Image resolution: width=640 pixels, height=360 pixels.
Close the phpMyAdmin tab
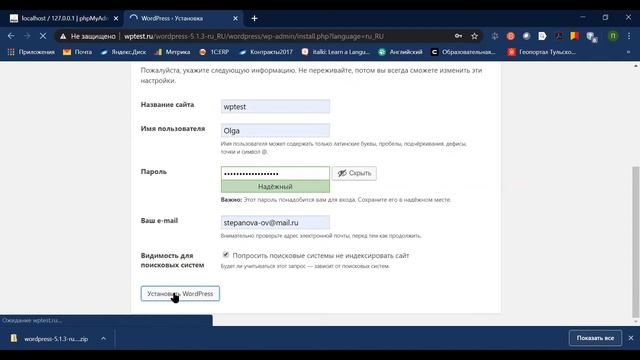click(x=116, y=18)
